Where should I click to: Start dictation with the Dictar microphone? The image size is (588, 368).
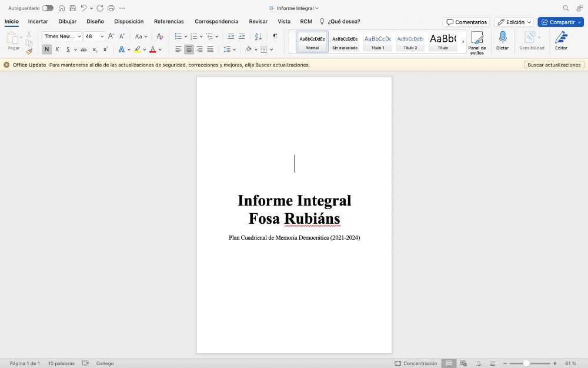click(503, 41)
